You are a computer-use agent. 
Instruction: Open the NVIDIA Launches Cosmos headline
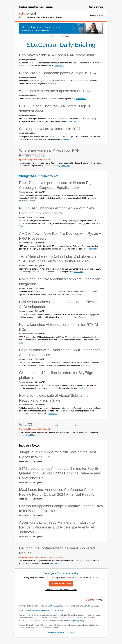[59, 304]
